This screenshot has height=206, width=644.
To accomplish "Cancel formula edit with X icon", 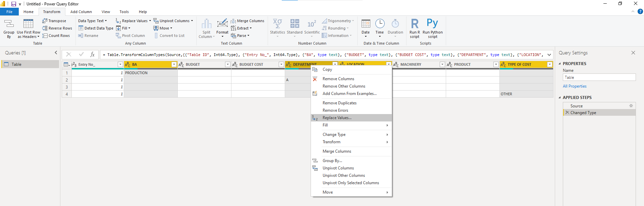I will coord(68,54).
